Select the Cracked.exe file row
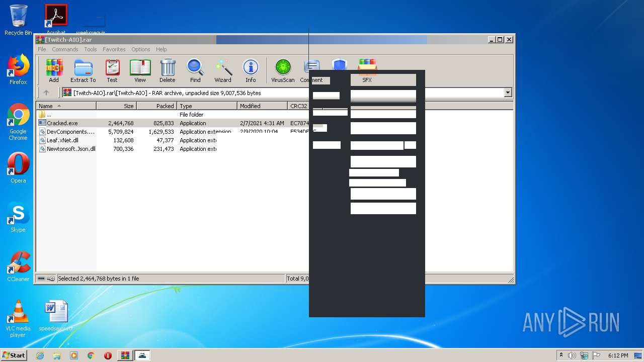This screenshot has width=644, height=362. 173,123
